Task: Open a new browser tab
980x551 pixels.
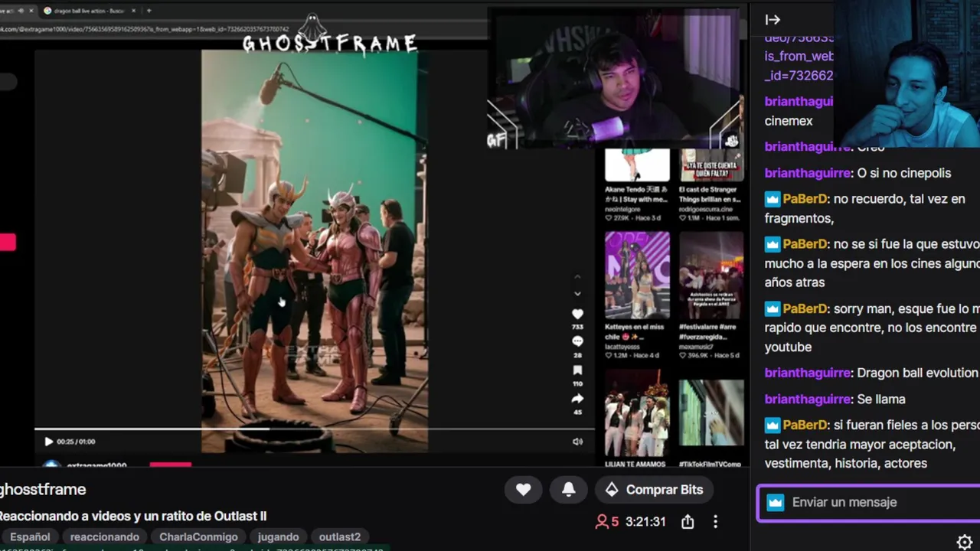Action: pos(149,11)
